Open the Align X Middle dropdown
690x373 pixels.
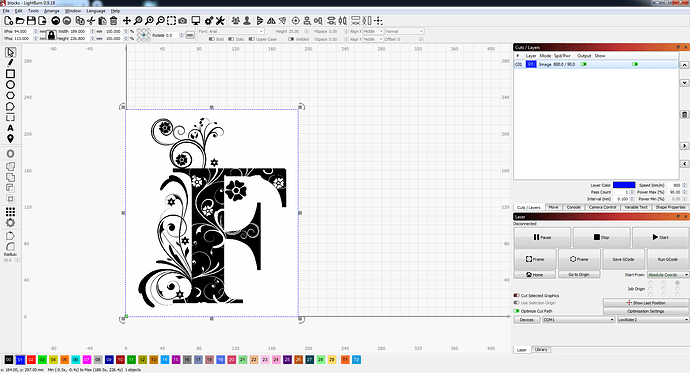(x=372, y=31)
